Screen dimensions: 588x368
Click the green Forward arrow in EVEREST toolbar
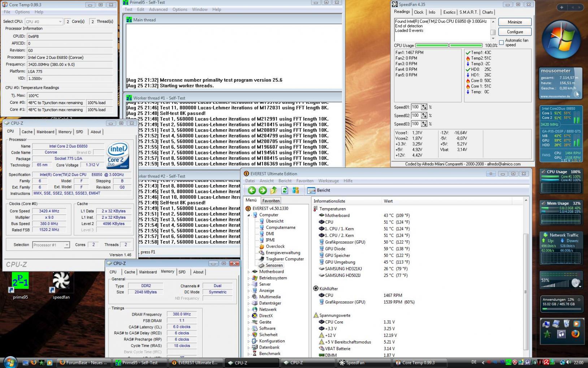(263, 190)
